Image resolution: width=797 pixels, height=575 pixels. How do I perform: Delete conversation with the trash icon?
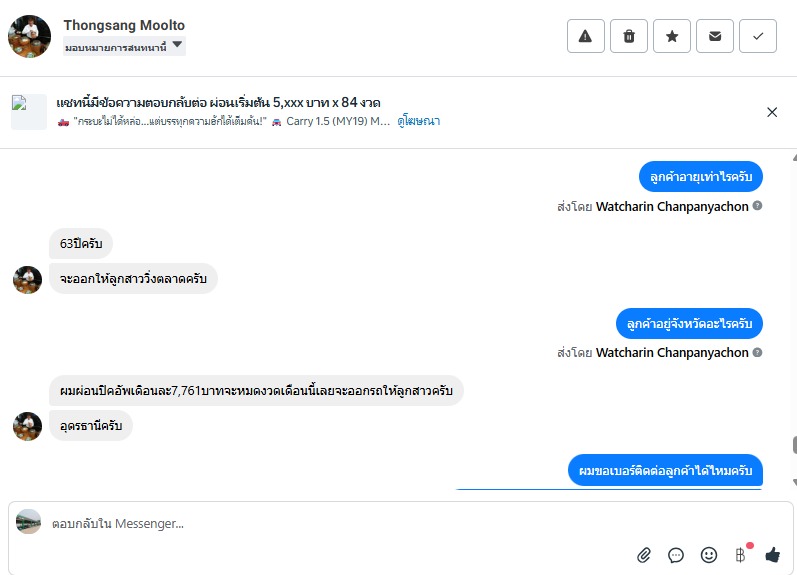(629, 36)
